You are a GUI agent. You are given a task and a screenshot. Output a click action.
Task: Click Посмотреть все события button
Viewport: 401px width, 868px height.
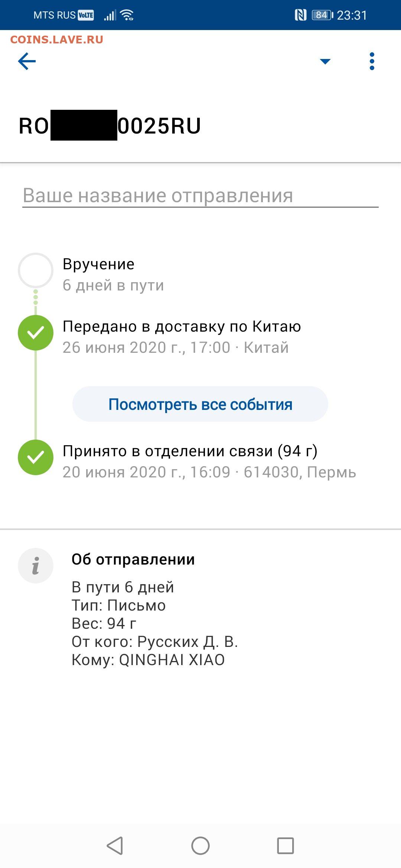[x=200, y=404]
